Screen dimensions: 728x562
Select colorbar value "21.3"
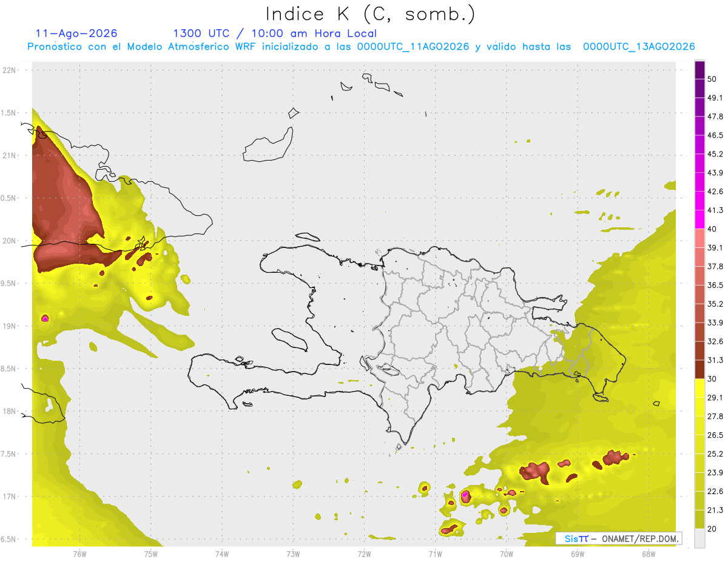715,510
